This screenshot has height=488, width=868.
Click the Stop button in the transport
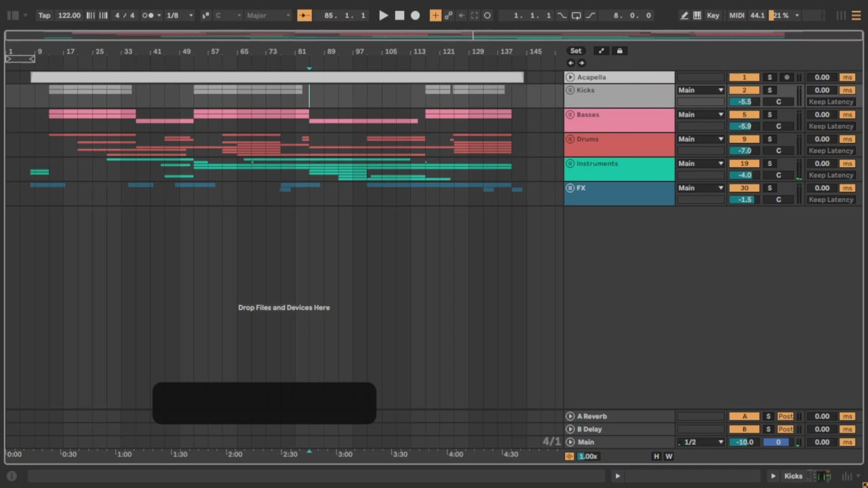click(399, 16)
